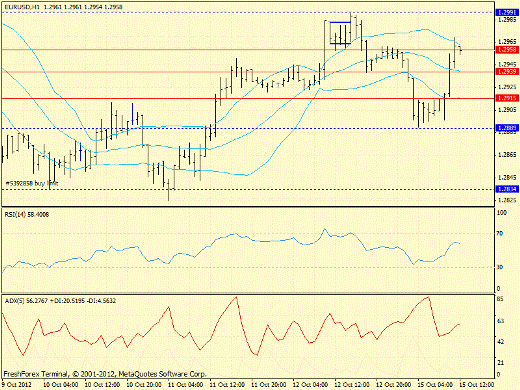Click the ADX scale value 42
The height and width of the screenshot is (390, 520).
point(500,342)
